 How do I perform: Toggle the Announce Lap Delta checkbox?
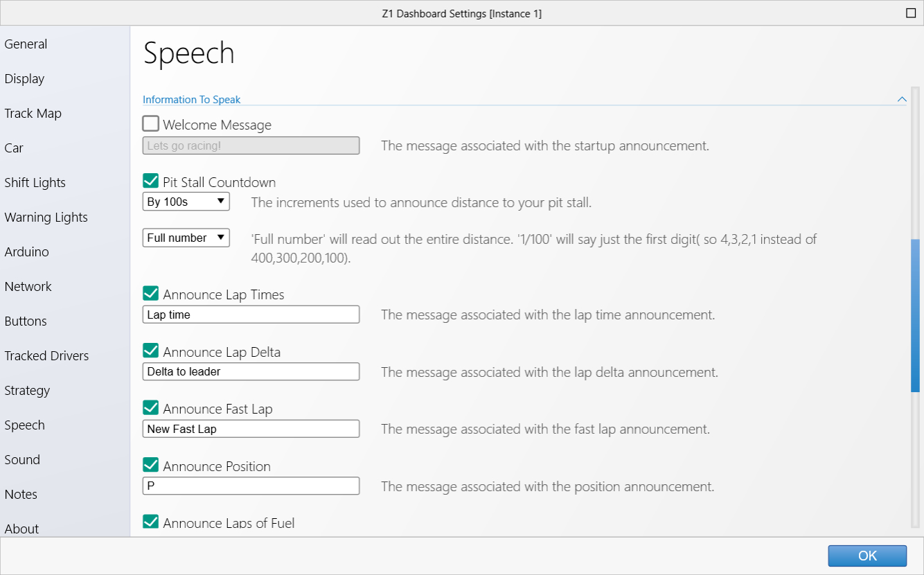(x=150, y=351)
